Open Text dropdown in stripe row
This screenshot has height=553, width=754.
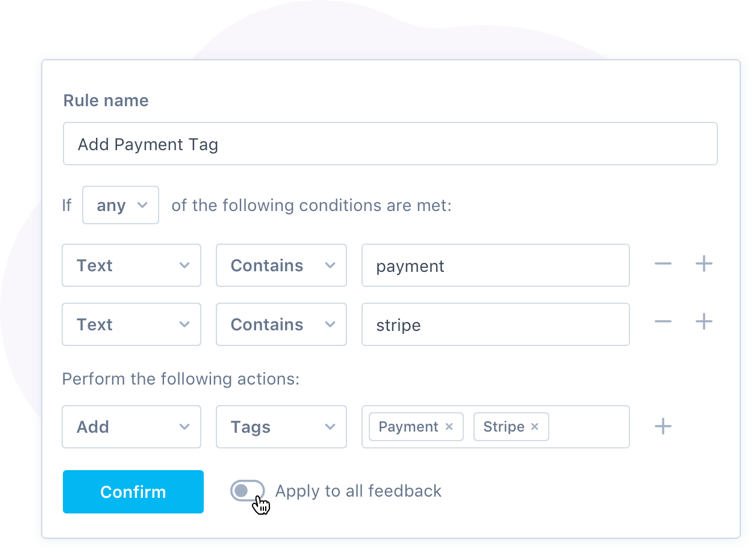click(131, 324)
